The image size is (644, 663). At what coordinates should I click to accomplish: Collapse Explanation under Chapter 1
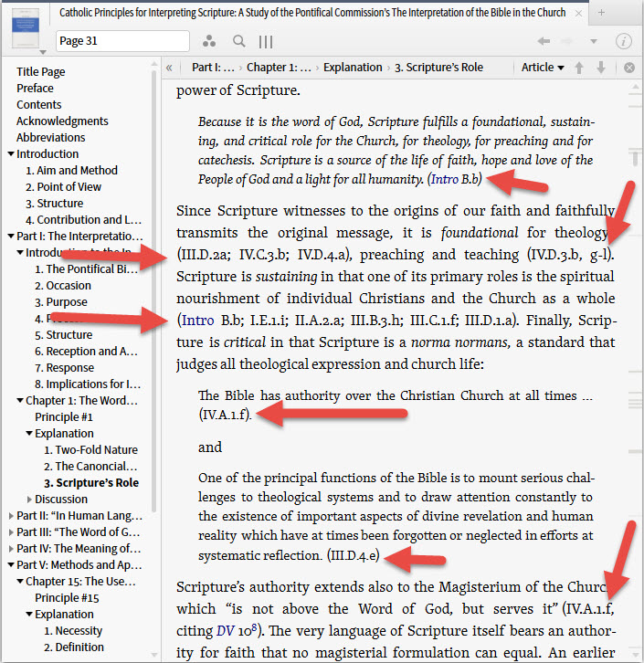[29, 433]
